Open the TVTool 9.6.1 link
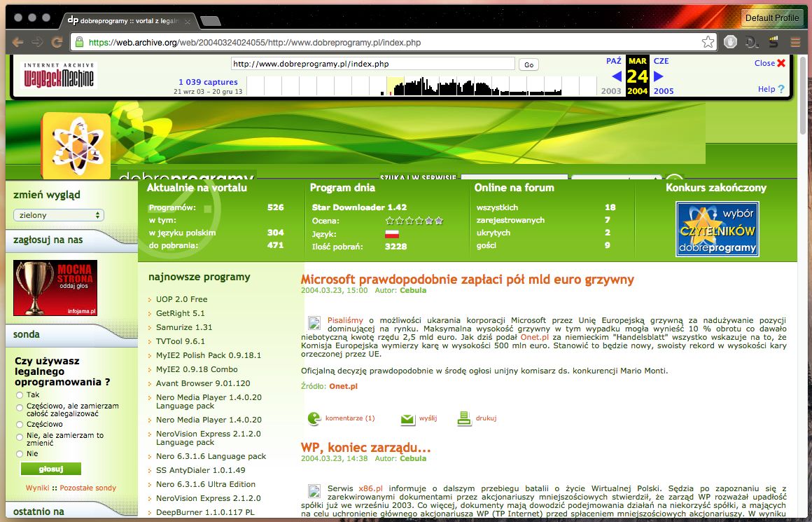812x522 pixels. (x=180, y=341)
